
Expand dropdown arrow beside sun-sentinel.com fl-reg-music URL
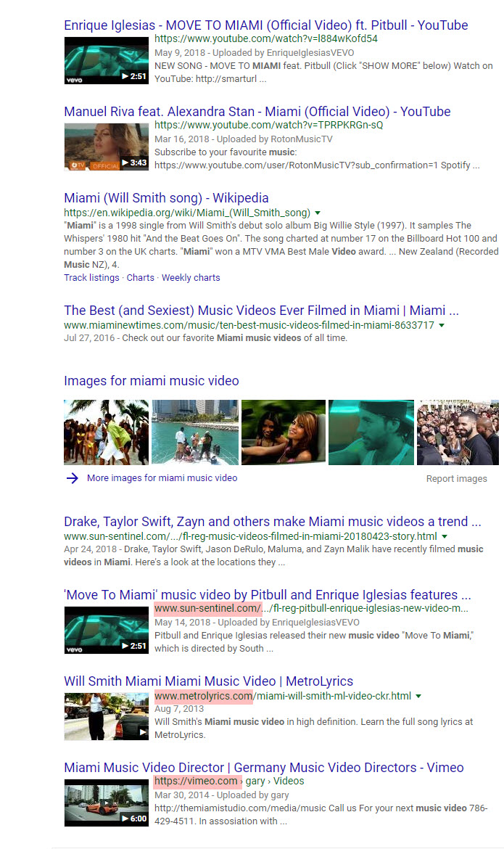tap(445, 536)
